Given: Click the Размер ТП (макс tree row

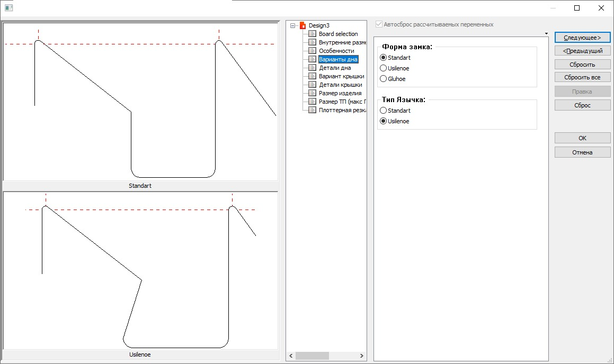Looking at the screenshot, I should (342, 102).
